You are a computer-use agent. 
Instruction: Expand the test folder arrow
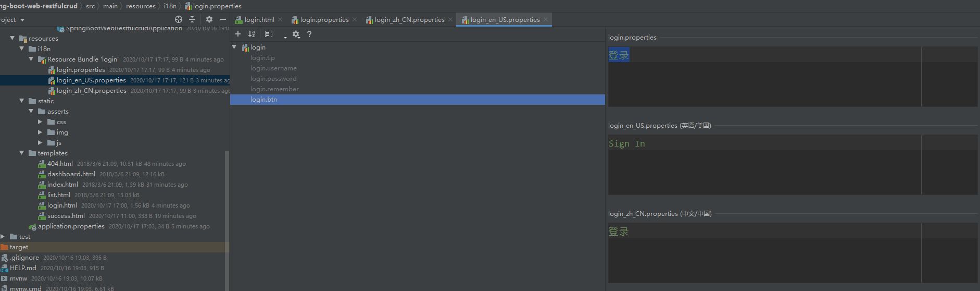[x=3, y=236]
